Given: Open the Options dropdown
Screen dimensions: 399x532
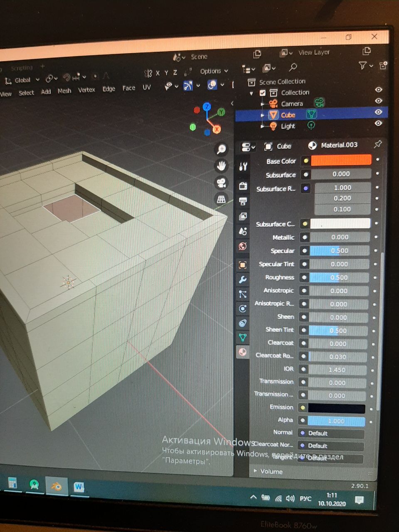Looking at the screenshot, I should coord(214,71).
